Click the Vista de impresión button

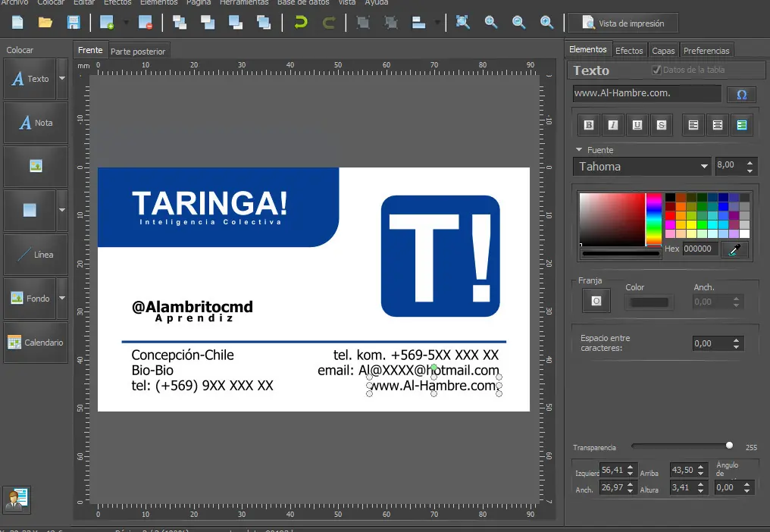pos(622,23)
